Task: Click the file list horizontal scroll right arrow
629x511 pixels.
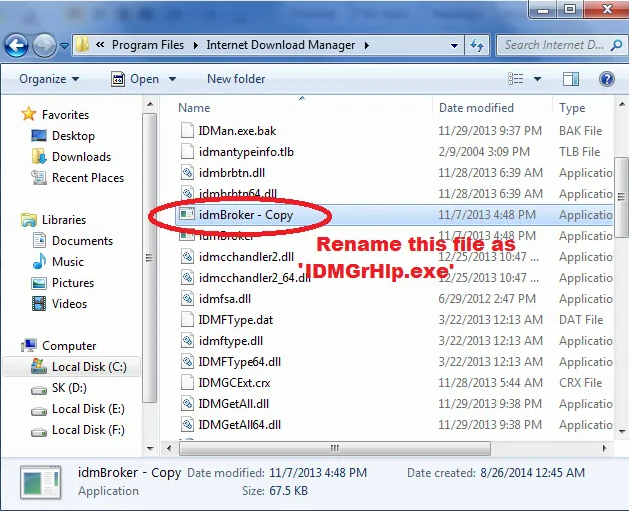Action: (605, 448)
